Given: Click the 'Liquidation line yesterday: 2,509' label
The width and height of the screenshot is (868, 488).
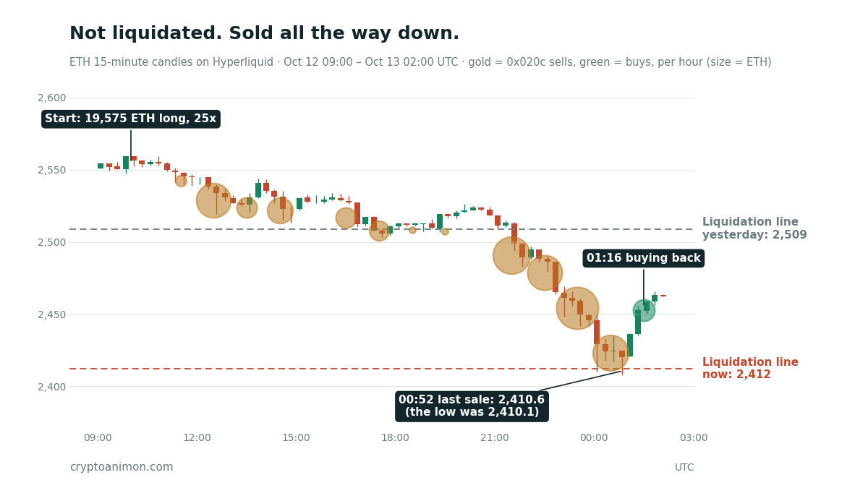Looking at the screenshot, I should coord(754,228).
